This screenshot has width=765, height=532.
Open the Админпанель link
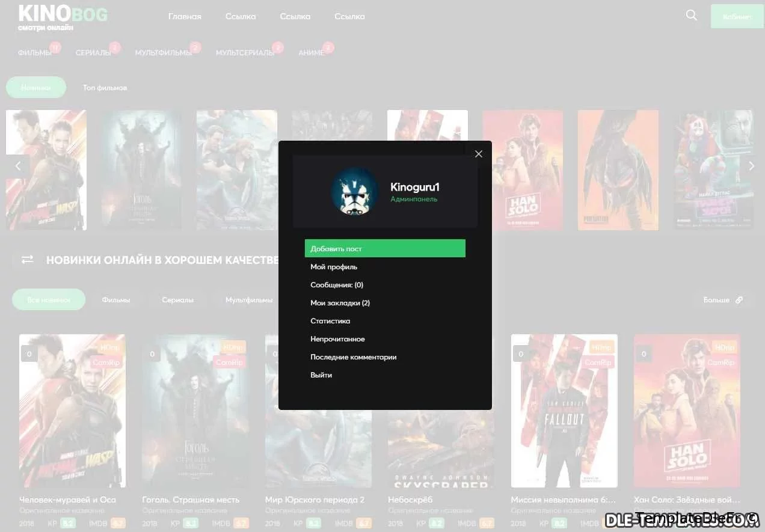coord(414,199)
